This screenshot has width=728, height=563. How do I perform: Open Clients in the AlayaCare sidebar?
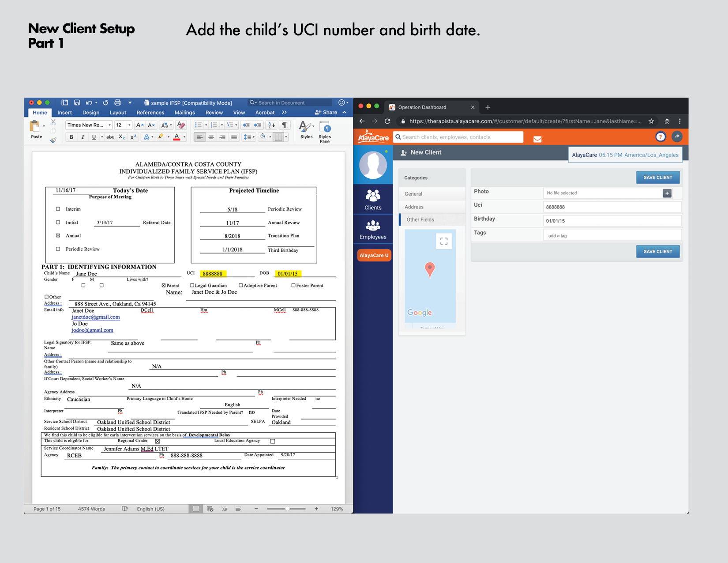[373, 200]
